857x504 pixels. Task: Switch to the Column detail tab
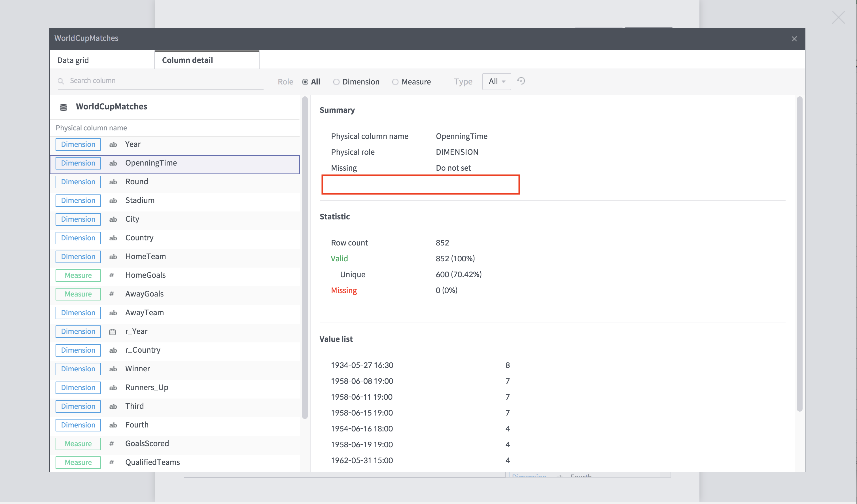pos(187,60)
